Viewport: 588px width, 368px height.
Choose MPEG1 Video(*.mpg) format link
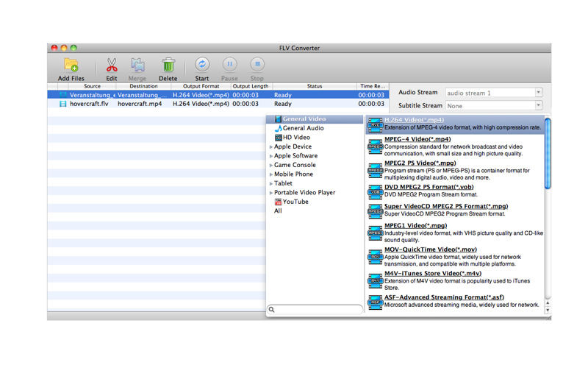pos(415,226)
